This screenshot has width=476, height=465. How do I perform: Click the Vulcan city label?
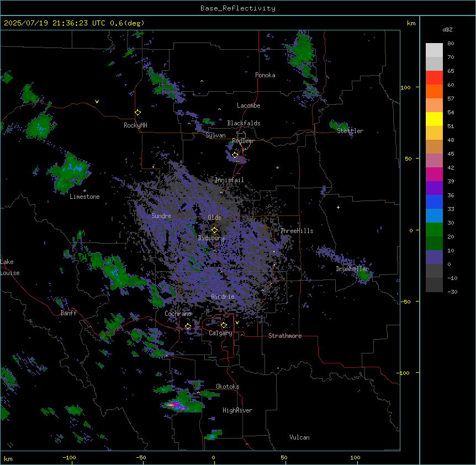(300, 437)
